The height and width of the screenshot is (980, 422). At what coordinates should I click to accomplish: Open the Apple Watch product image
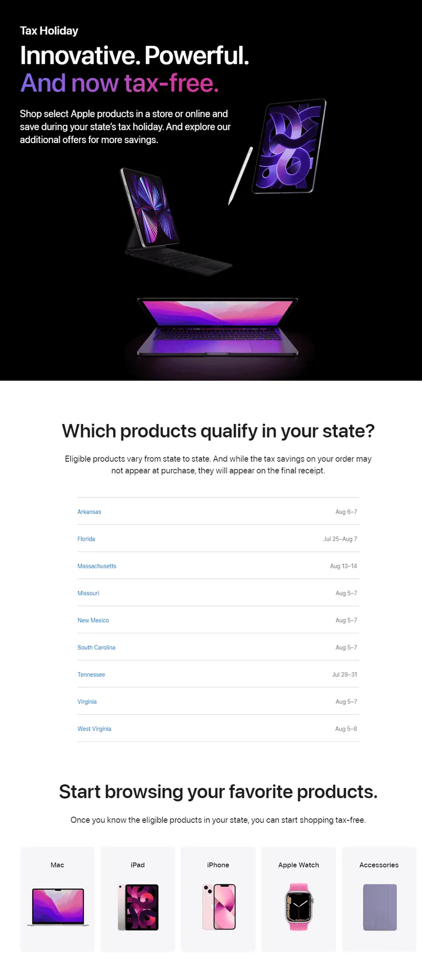click(299, 907)
